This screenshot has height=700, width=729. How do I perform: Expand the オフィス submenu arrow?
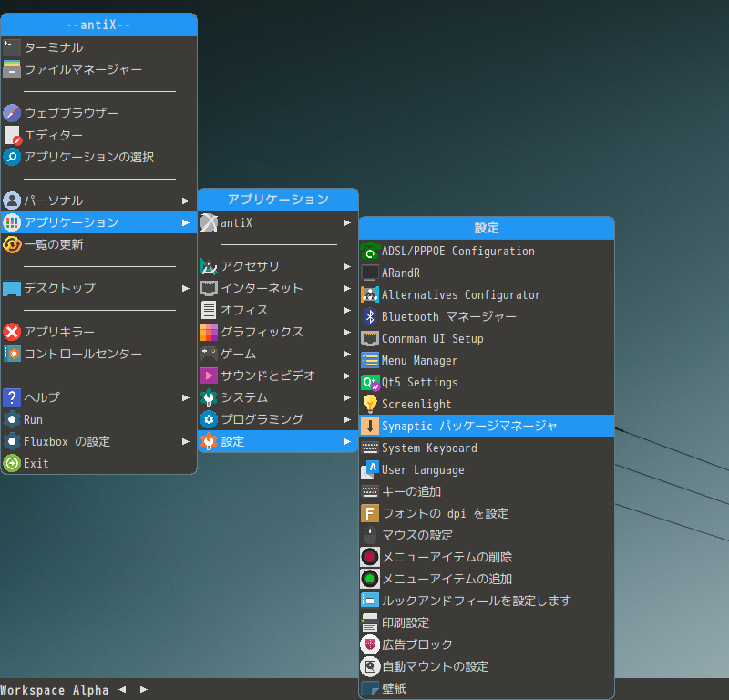click(347, 310)
